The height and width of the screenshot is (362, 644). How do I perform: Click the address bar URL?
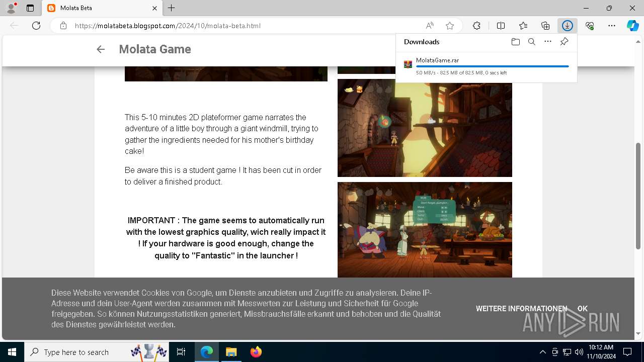168,26
